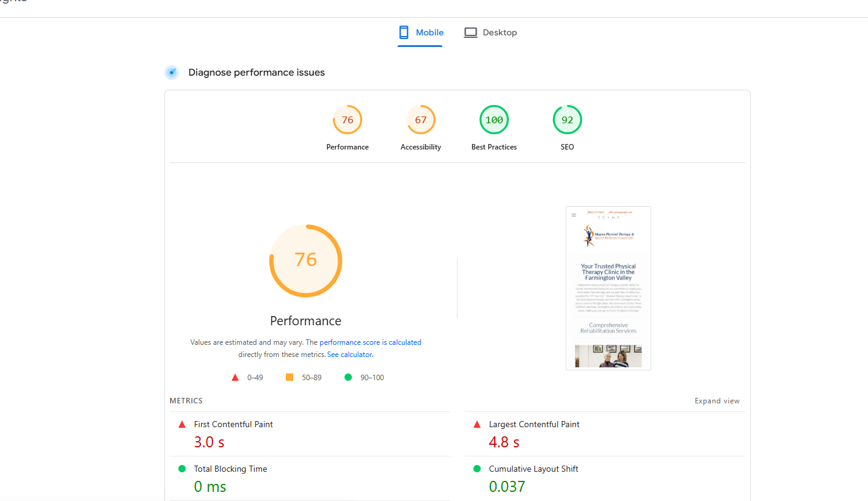Open the 'See calculator' link
The width and height of the screenshot is (868, 501).
pyautogui.click(x=349, y=355)
